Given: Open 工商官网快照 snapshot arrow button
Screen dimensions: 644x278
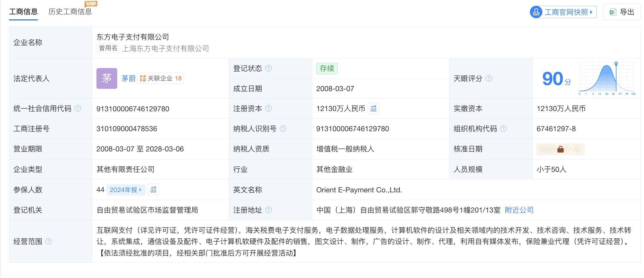Looking at the screenshot, I should 563,12.
